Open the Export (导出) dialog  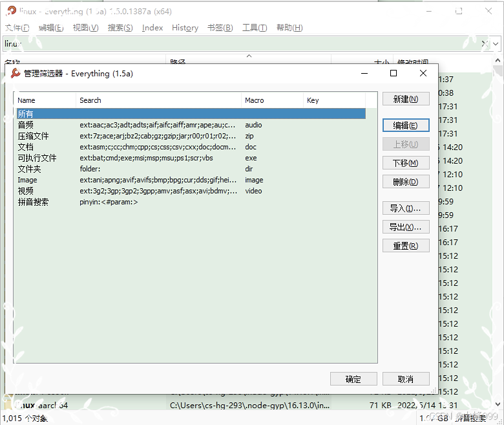(406, 227)
